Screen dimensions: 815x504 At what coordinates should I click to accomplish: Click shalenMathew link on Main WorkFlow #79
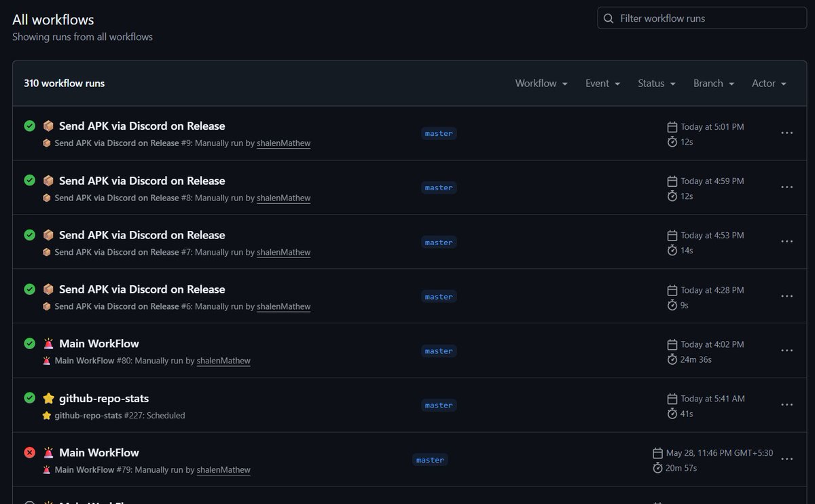(x=223, y=469)
